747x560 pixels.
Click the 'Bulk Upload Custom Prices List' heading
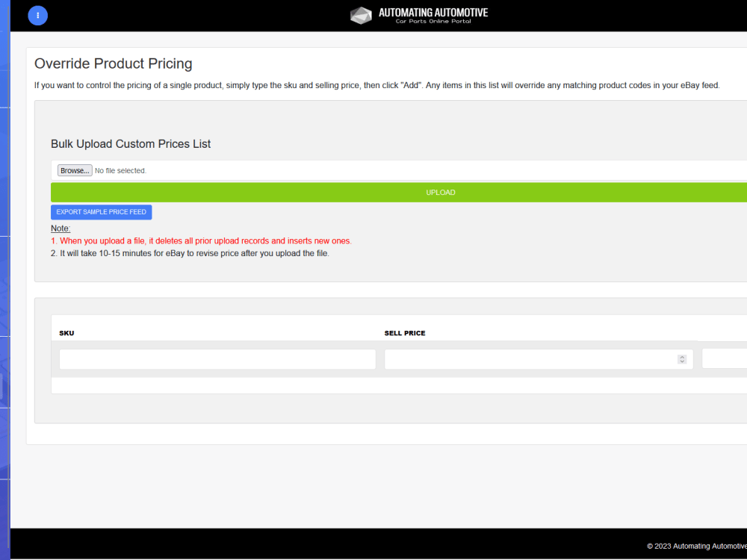pyautogui.click(x=131, y=144)
